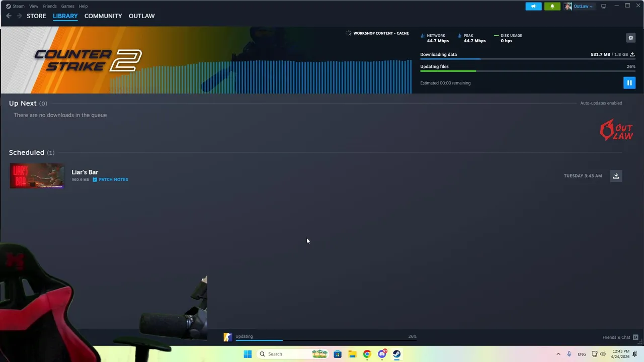
Task: Click the Friends & Chat icon
Action: click(x=635, y=337)
